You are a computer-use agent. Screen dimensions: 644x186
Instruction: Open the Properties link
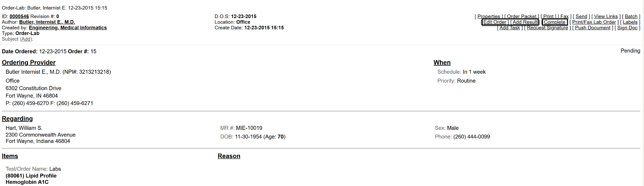pos(489,16)
